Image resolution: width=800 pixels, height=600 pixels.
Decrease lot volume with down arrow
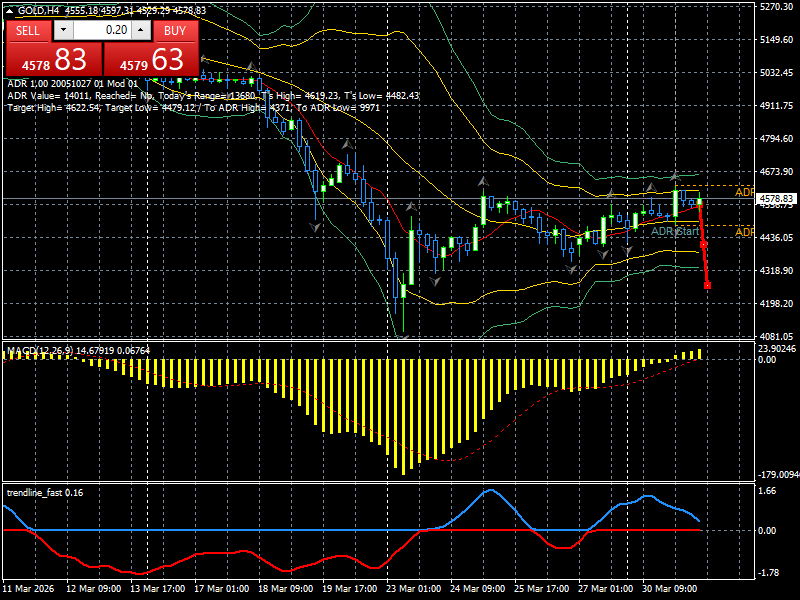[x=63, y=30]
